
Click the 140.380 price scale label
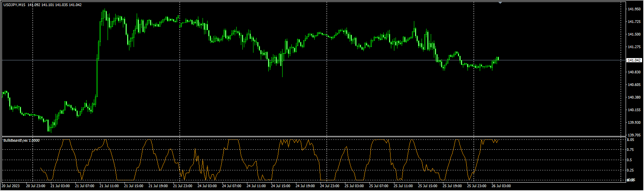point(634,97)
